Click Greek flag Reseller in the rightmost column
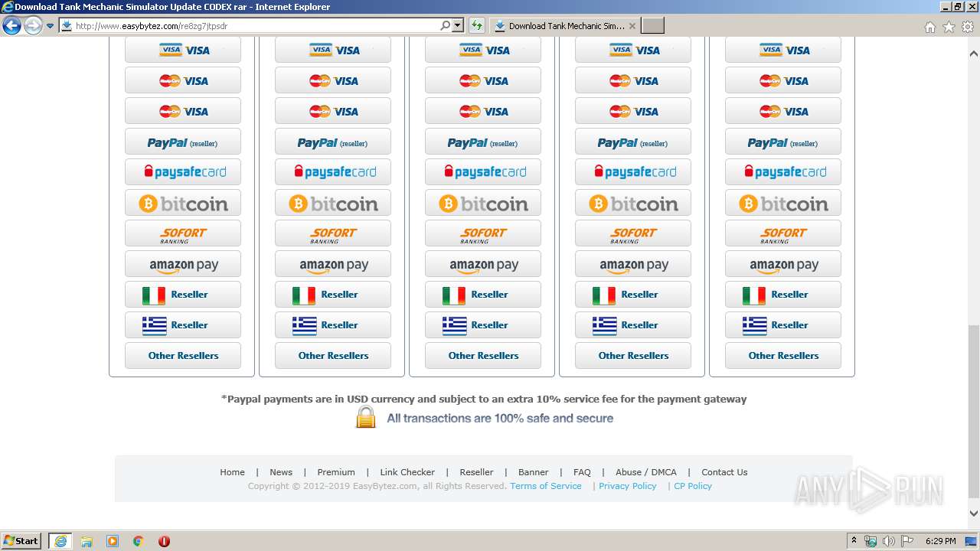This screenshot has width=980, height=551. 783,325
